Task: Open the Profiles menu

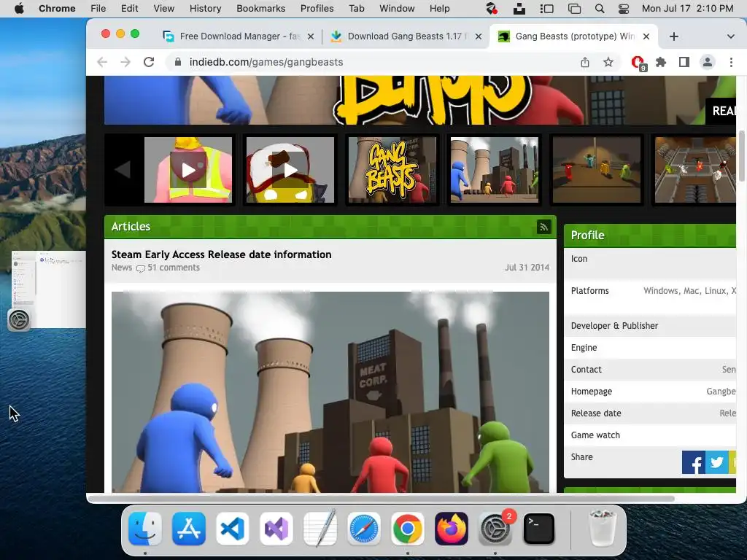Action: tap(317, 9)
